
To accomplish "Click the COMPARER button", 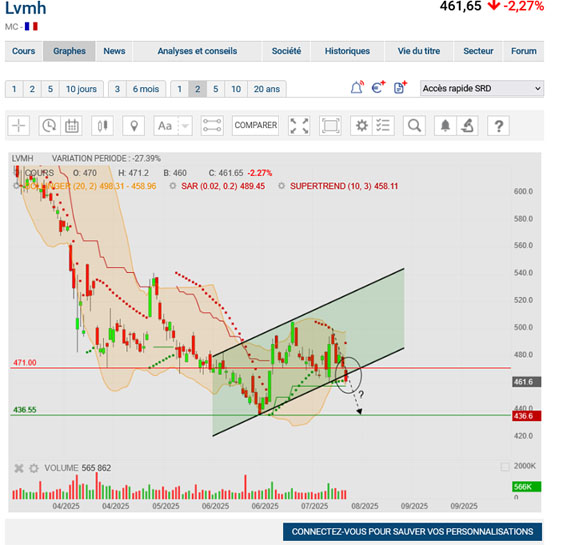I will 256,125.
